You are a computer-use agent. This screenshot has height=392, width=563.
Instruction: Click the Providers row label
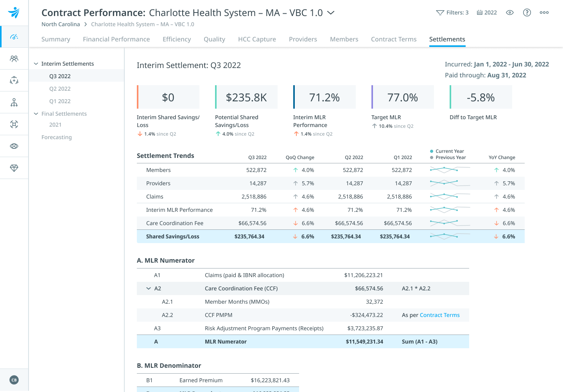point(158,183)
